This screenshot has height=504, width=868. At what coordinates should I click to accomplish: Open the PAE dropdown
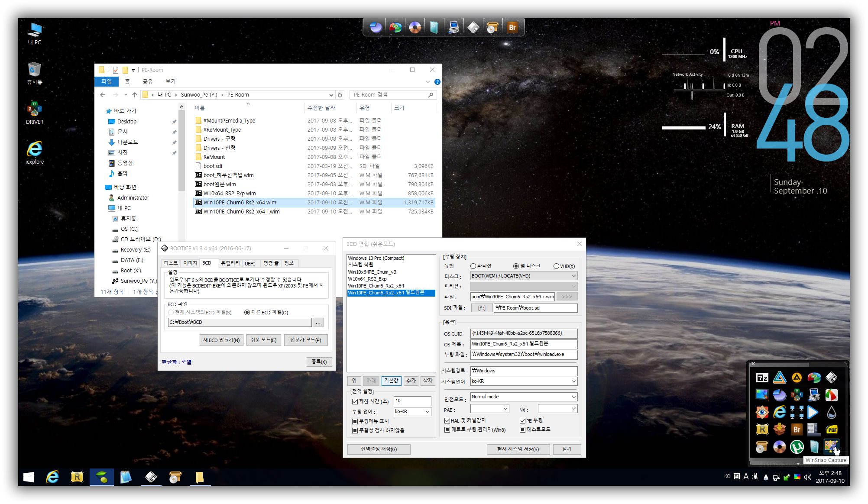(489, 408)
